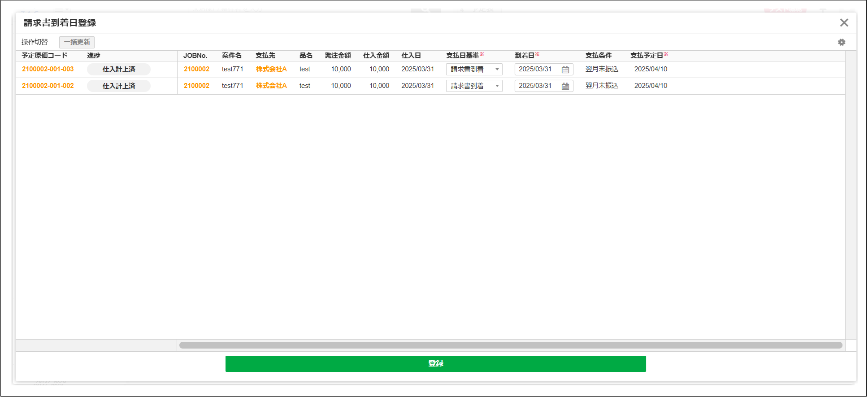Open JOBNo. 2100002 link in first row
This screenshot has height=397, width=868.
click(x=196, y=69)
